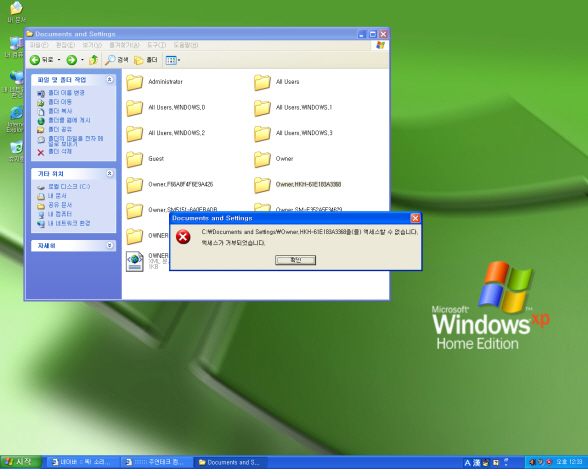This screenshot has width=588, height=469.
Task: Open the 시작 Start button
Action: pyautogui.click(x=21, y=462)
